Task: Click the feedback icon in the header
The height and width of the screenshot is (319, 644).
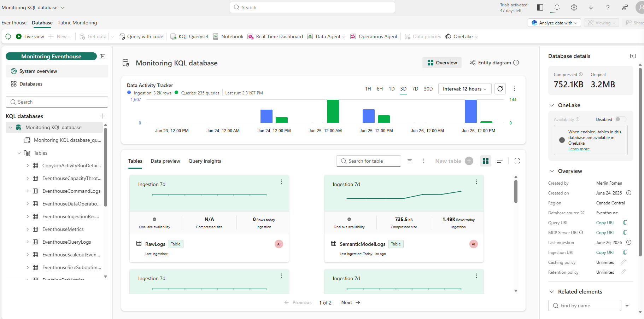Action: [625, 7]
